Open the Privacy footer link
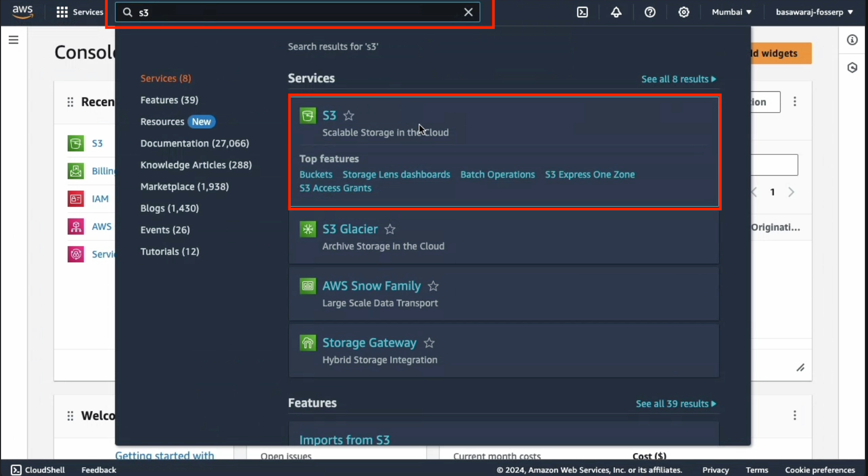 click(715, 470)
